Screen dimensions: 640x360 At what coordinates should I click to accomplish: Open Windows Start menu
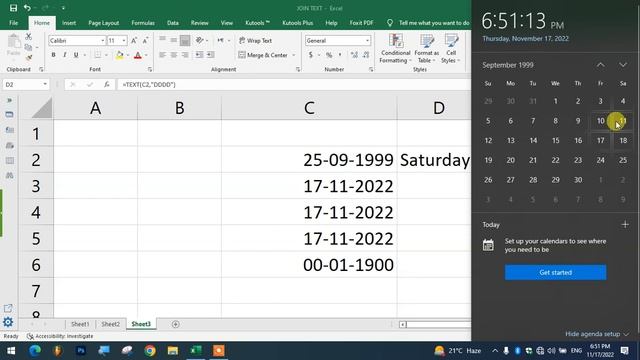point(11,351)
